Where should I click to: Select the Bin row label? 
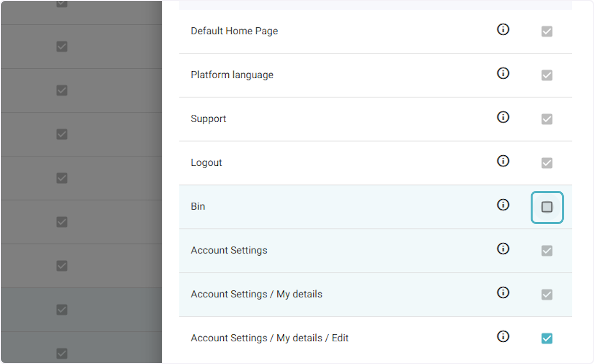198,207
